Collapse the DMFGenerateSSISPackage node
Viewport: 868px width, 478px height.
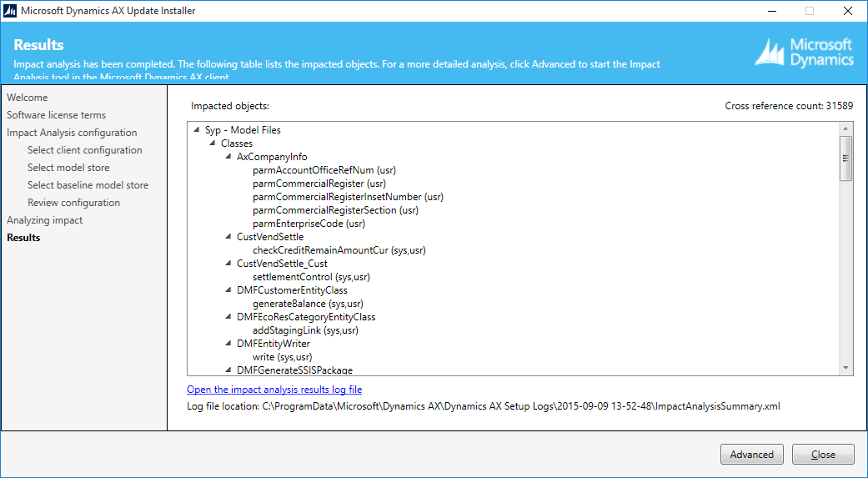(228, 370)
